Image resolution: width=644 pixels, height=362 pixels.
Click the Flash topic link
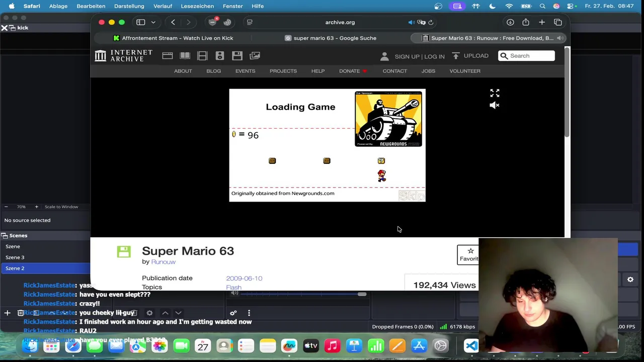(233, 287)
